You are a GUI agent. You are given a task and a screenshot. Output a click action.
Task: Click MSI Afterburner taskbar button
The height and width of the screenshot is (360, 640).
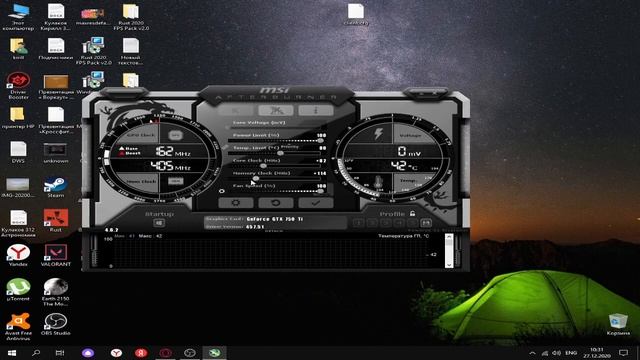coord(215,353)
